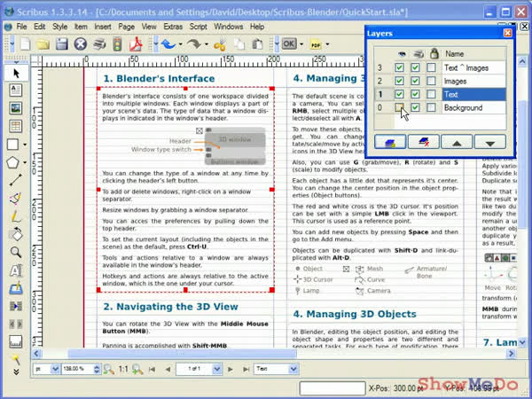Lock the Images layer
532x399 pixels.
point(431,81)
